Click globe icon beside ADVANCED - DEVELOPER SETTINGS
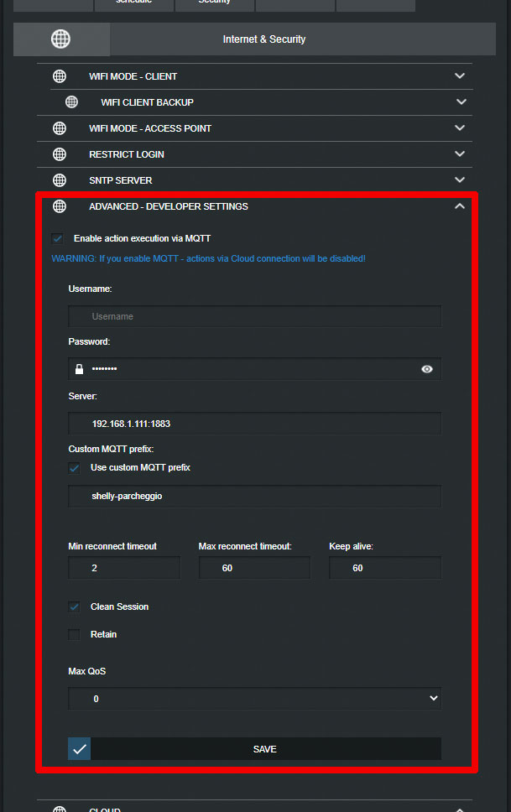This screenshot has width=511, height=812. click(x=60, y=206)
